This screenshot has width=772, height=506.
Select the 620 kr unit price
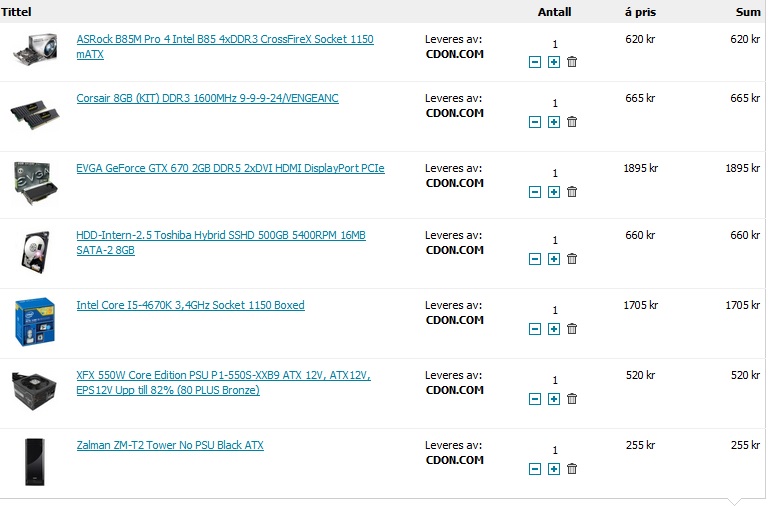tap(640, 39)
